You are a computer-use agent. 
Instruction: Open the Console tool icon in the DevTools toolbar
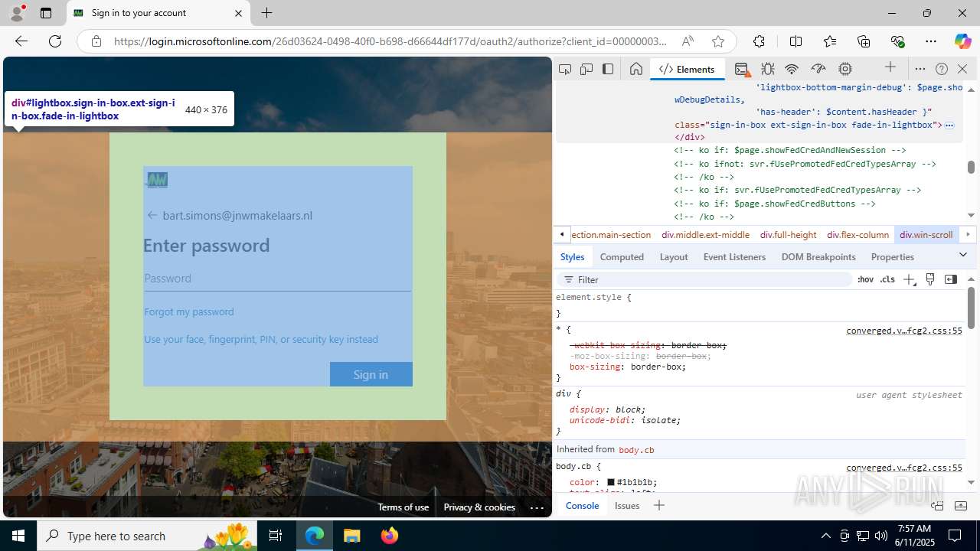point(741,69)
